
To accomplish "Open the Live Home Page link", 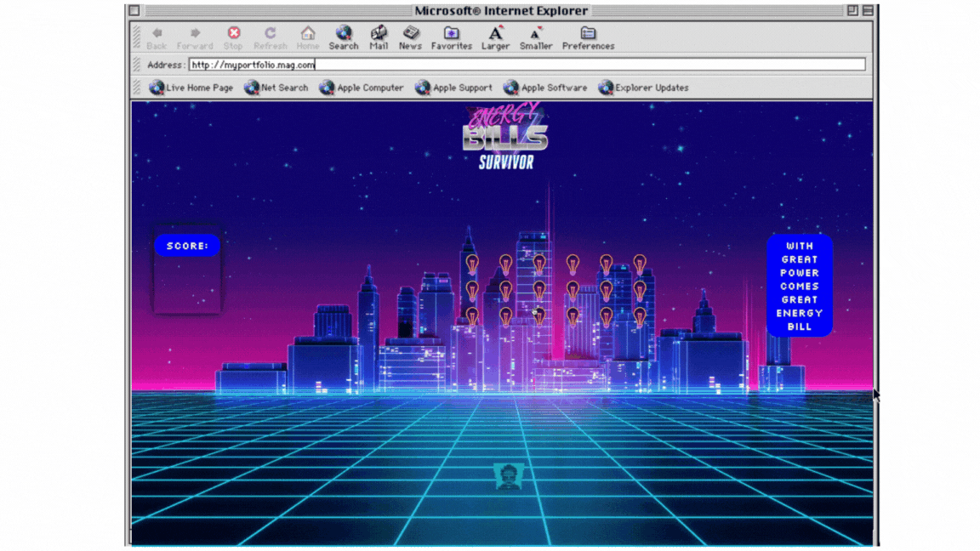I will point(191,88).
